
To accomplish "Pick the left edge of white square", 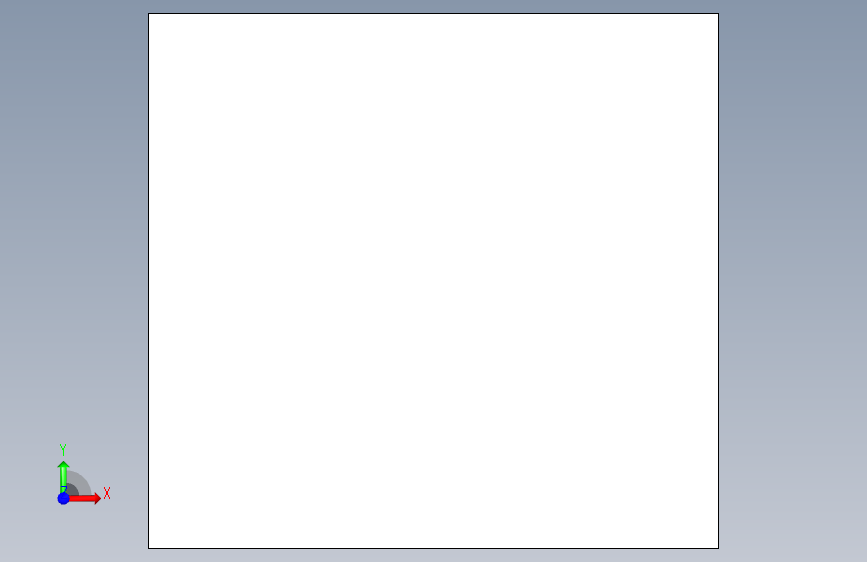I will pyautogui.click(x=149, y=281).
